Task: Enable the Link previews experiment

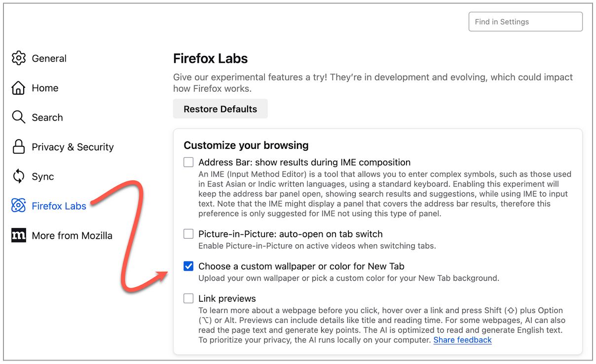Action: pyautogui.click(x=188, y=298)
